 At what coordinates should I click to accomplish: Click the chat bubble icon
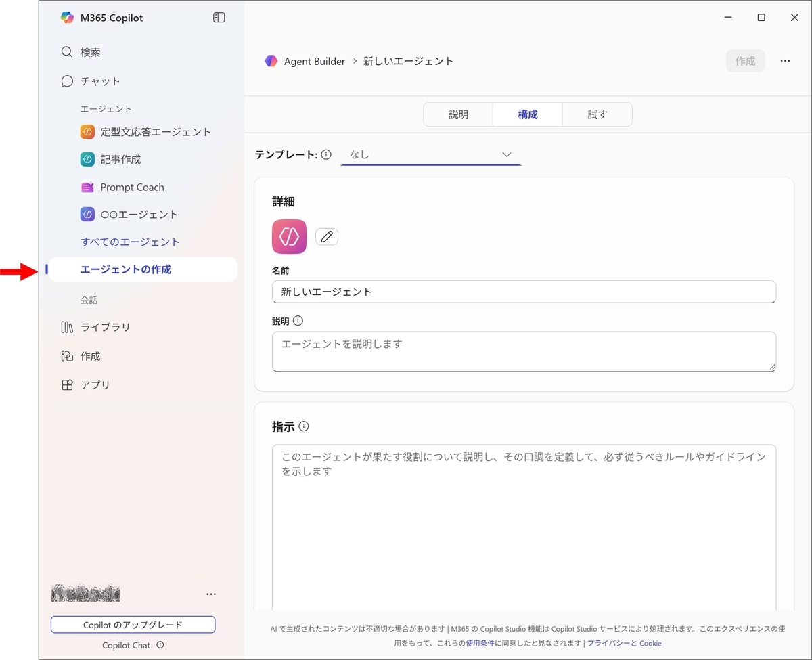[66, 81]
